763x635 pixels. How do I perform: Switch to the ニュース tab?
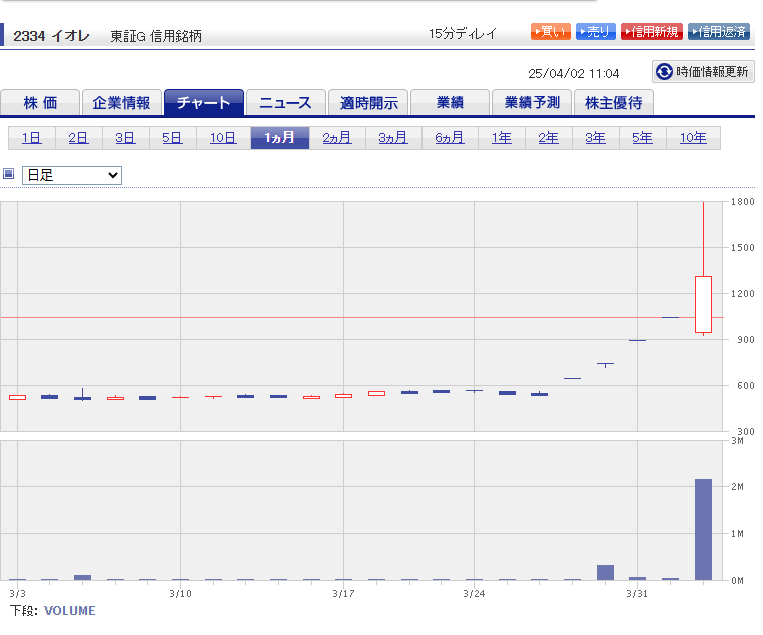[286, 103]
